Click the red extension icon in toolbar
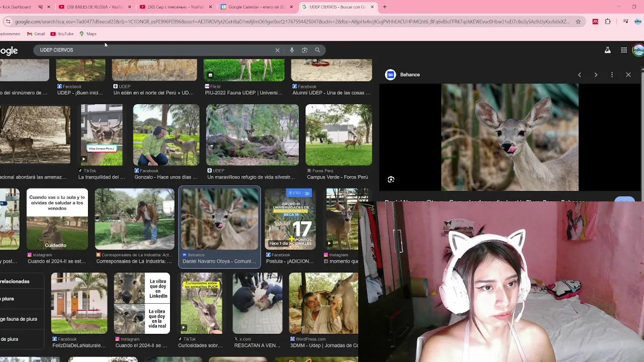This screenshot has height=362, width=644. [x=595, y=22]
